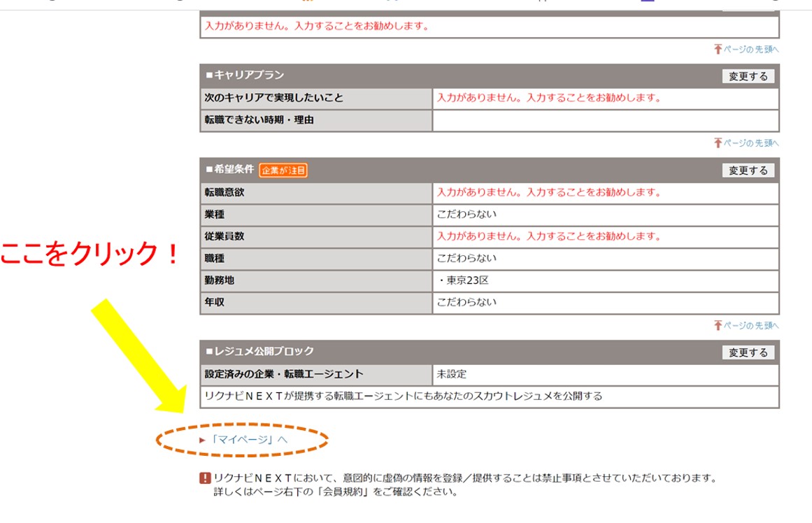Viewport: 812px width, 523px height.
Task: Click red warning text in 従業員数 row
Action: click(549, 236)
